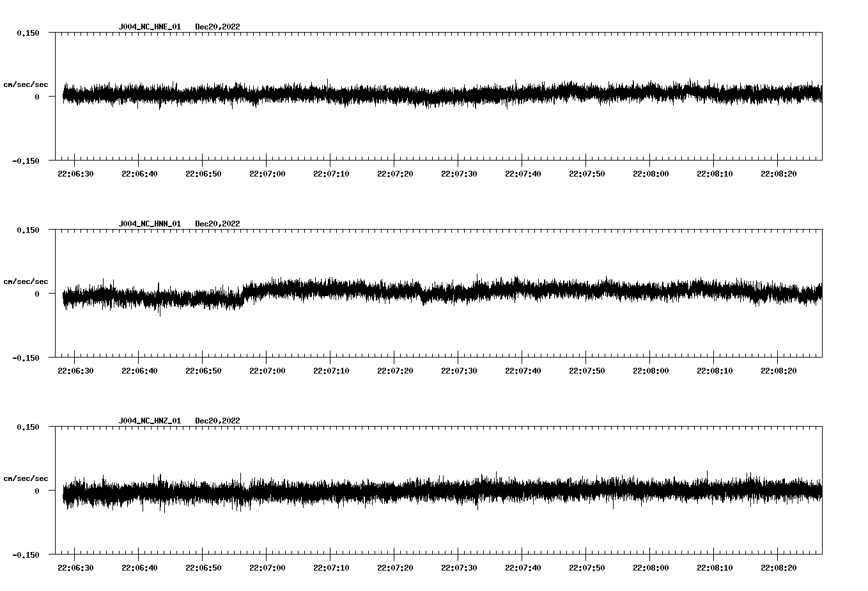868x591 pixels.
Task: Click the 22:07:50 time label under HNZ plot
Action: pos(587,568)
